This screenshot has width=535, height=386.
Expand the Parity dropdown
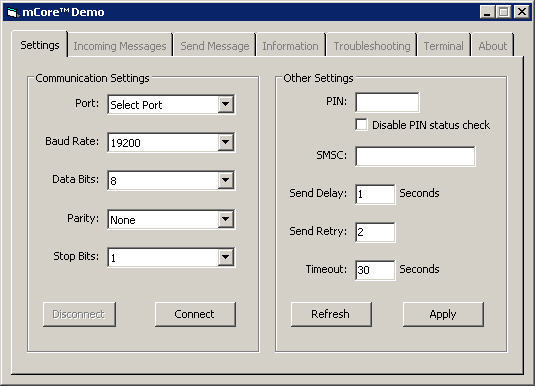tap(226, 219)
